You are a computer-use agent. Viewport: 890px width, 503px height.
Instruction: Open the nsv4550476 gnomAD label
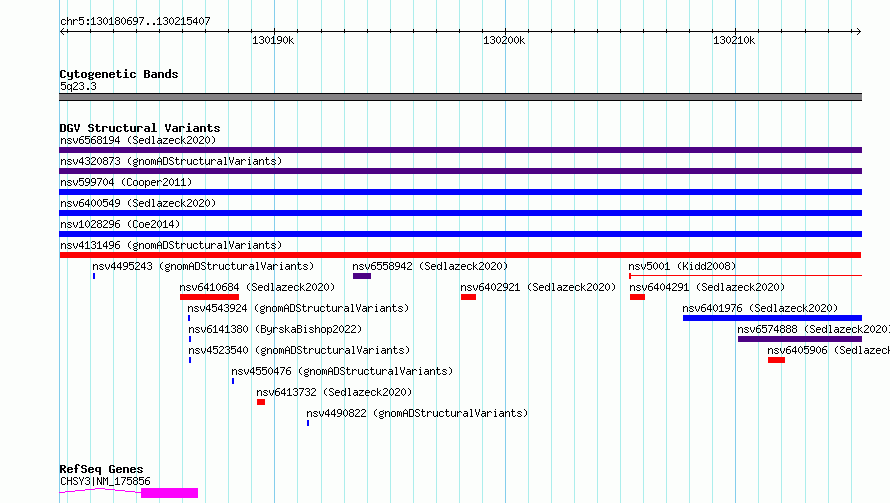coord(342,371)
